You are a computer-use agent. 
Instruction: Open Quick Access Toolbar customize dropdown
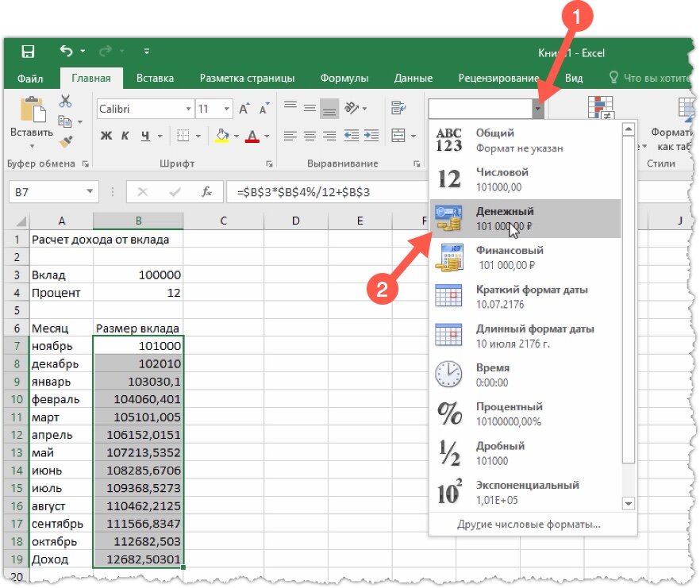coord(146,52)
